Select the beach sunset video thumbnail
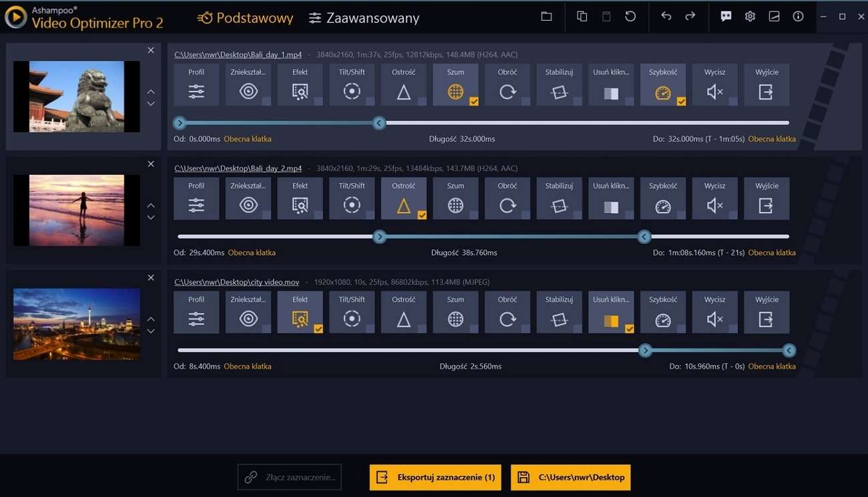 [x=77, y=210]
